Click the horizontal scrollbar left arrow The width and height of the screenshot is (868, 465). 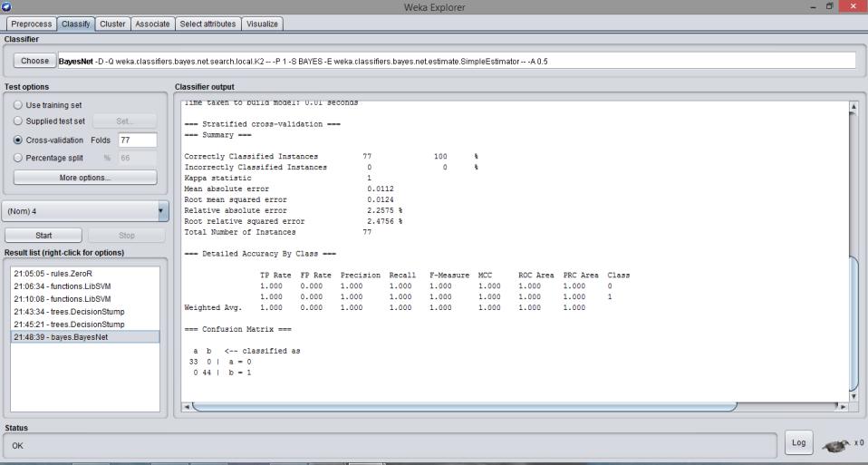[x=187, y=406]
